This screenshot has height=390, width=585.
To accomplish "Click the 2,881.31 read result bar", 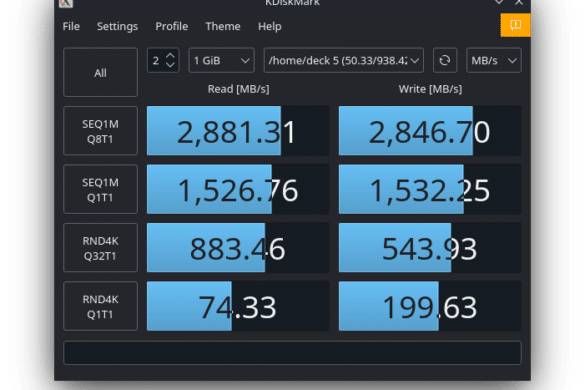I will pyautogui.click(x=238, y=131).
